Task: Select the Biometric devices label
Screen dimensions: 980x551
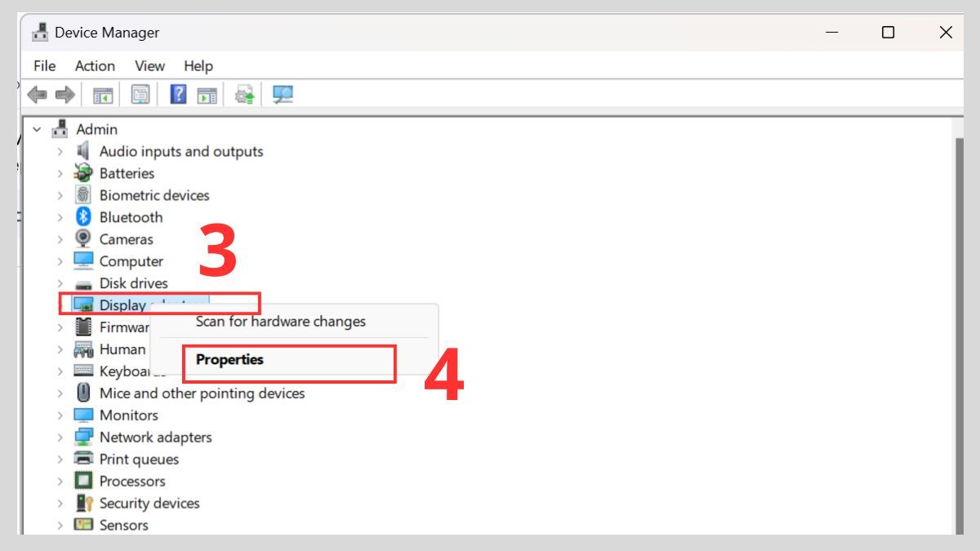Action: [x=154, y=195]
